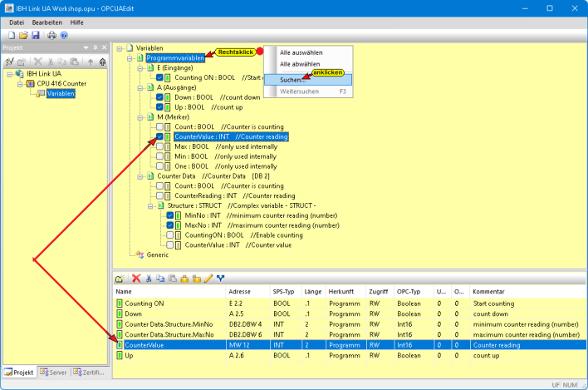Switch to the Zertifi... tab
The width and height of the screenshot is (588, 390).
(89, 373)
